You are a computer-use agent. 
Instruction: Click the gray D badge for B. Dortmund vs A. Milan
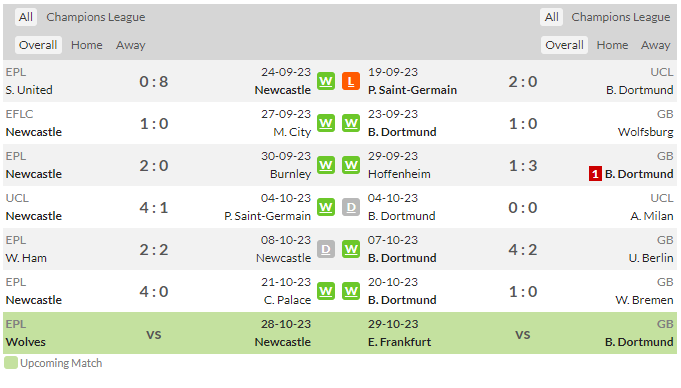(351, 207)
